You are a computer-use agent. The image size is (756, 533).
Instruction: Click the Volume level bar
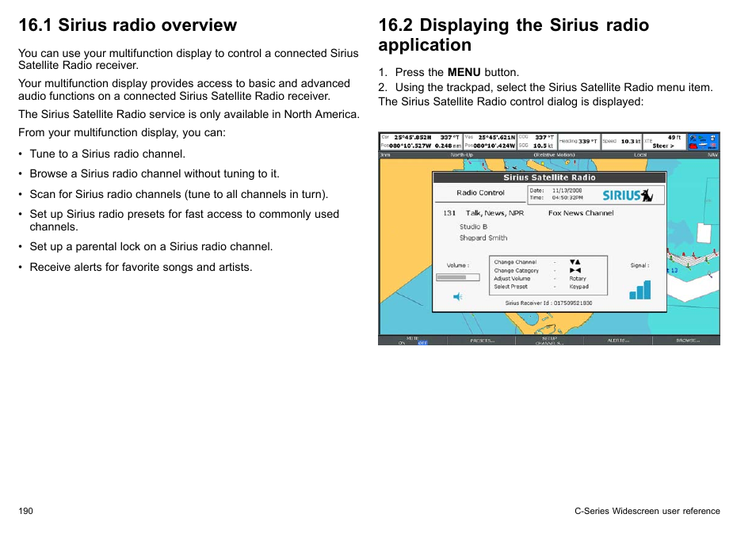pos(457,277)
